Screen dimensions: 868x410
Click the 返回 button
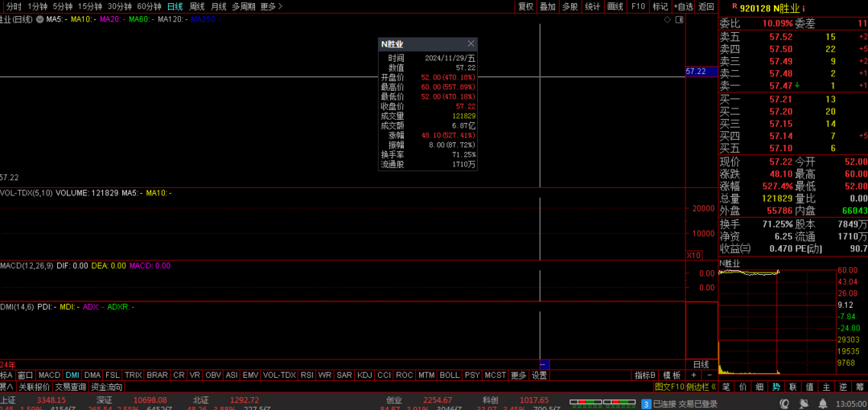pos(706,6)
